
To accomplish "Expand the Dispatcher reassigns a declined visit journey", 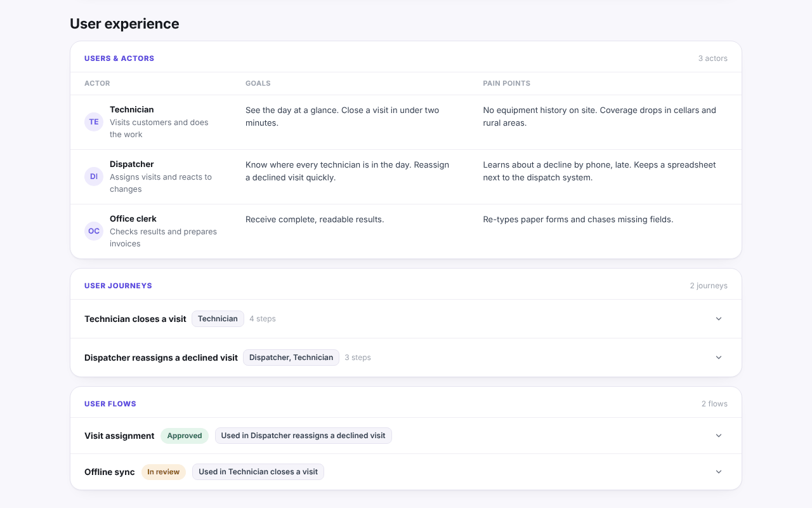I will tap(719, 358).
